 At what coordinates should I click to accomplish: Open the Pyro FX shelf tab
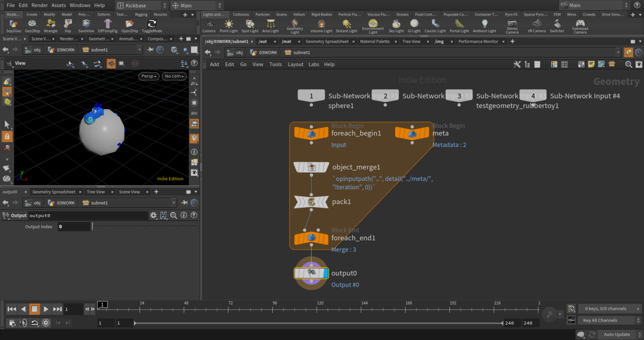click(511, 15)
